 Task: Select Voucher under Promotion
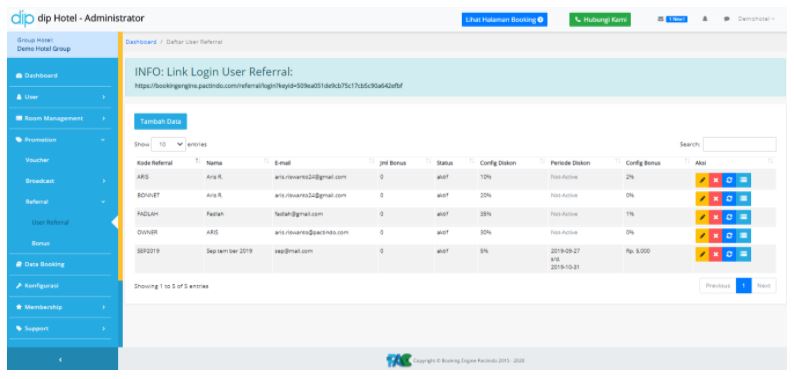[37, 160]
